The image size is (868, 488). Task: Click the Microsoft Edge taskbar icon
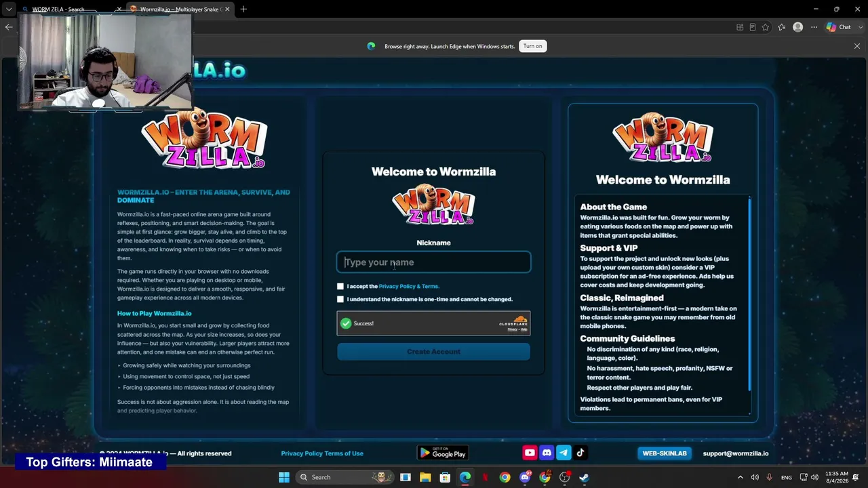coord(465,477)
